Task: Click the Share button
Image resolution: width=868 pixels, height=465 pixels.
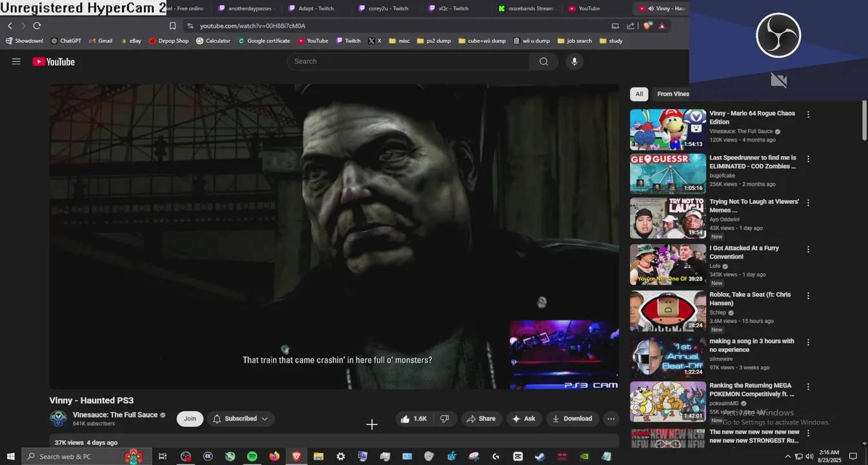Action: tap(481, 418)
